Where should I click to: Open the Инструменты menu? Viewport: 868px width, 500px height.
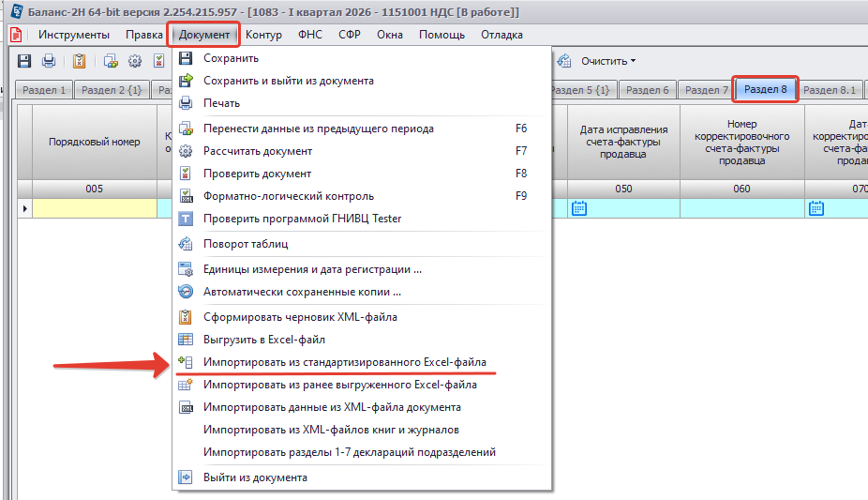click(74, 35)
